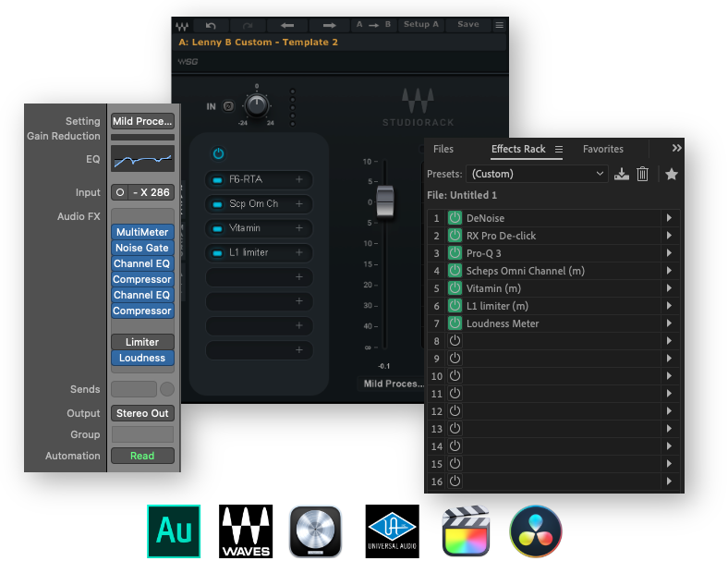Click the Waves logo in StudioRack toolbar

click(x=181, y=26)
